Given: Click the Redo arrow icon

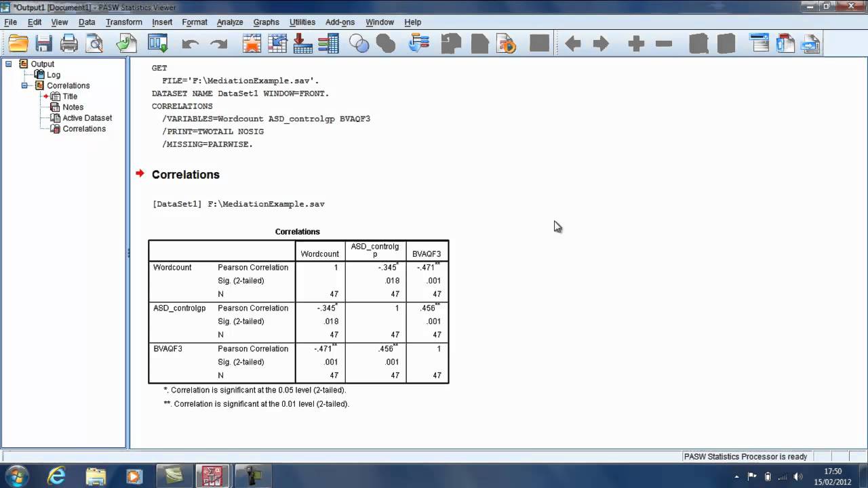Looking at the screenshot, I should (218, 44).
